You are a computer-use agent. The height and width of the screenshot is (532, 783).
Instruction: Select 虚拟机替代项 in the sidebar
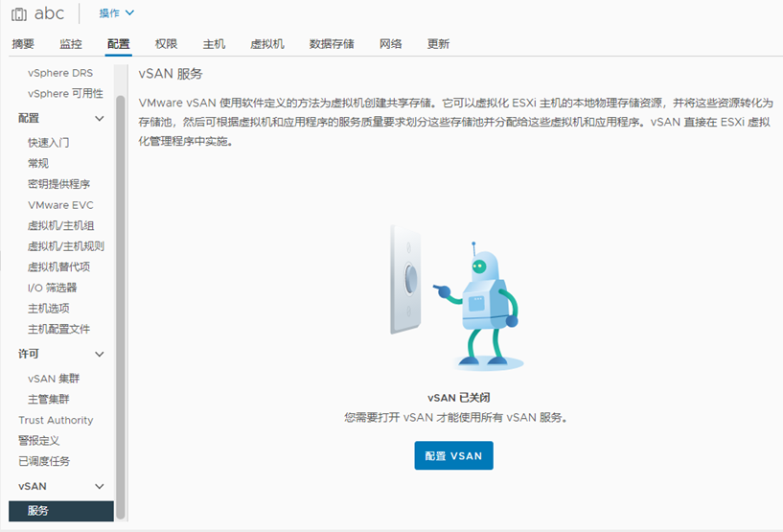58,266
